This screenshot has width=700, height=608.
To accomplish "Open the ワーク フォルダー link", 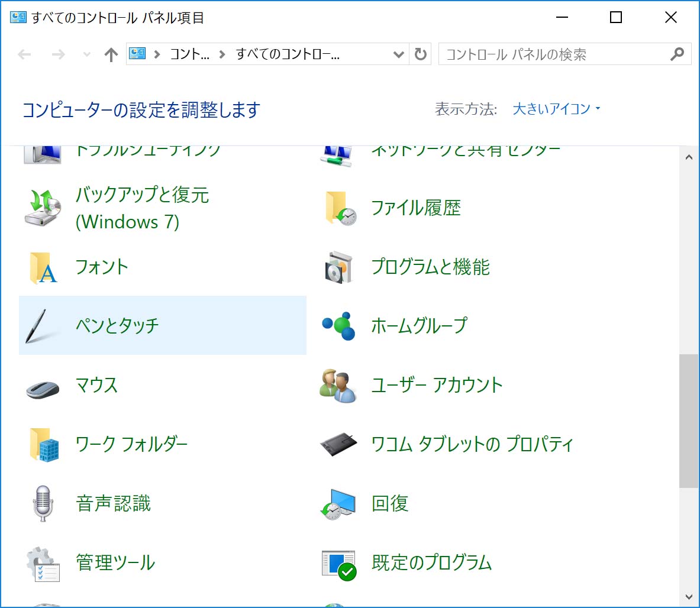I will (132, 444).
